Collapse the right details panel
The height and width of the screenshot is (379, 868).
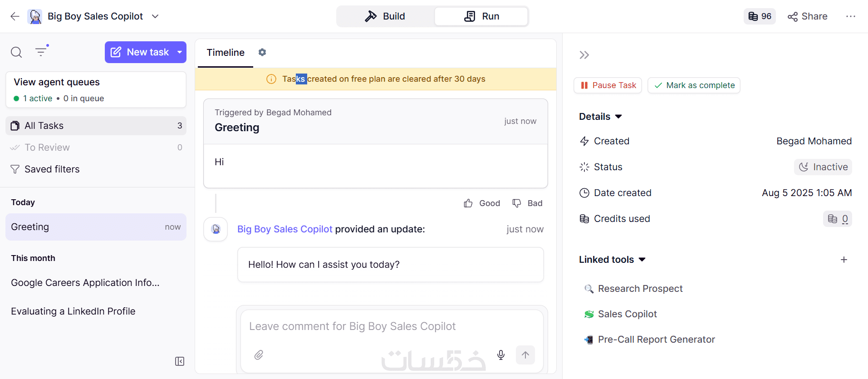[584, 55]
